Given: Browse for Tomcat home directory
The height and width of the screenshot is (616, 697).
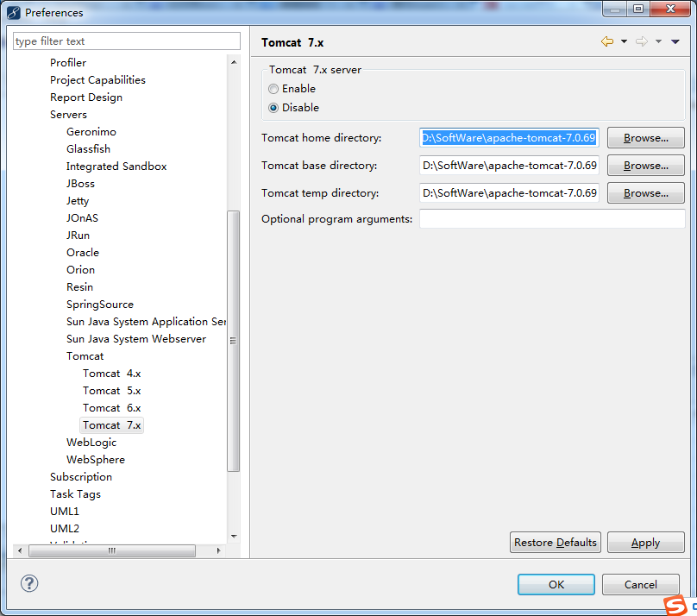Looking at the screenshot, I should click(x=645, y=138).
